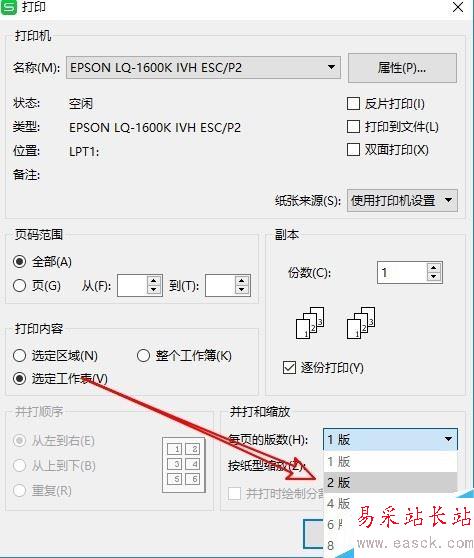Viewport: 474px width, 558px height.
Task: Decrease the copies count with down arrow
Action: [x=433, y=277]
